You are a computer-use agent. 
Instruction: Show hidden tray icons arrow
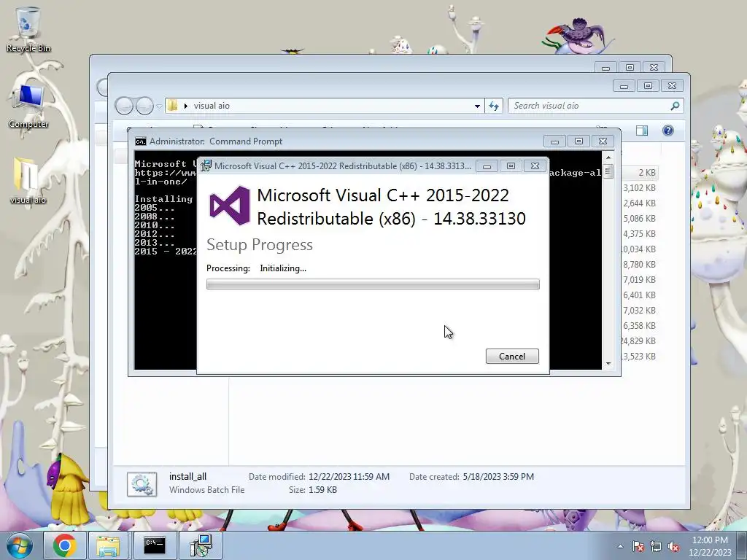tap(620, 546)
